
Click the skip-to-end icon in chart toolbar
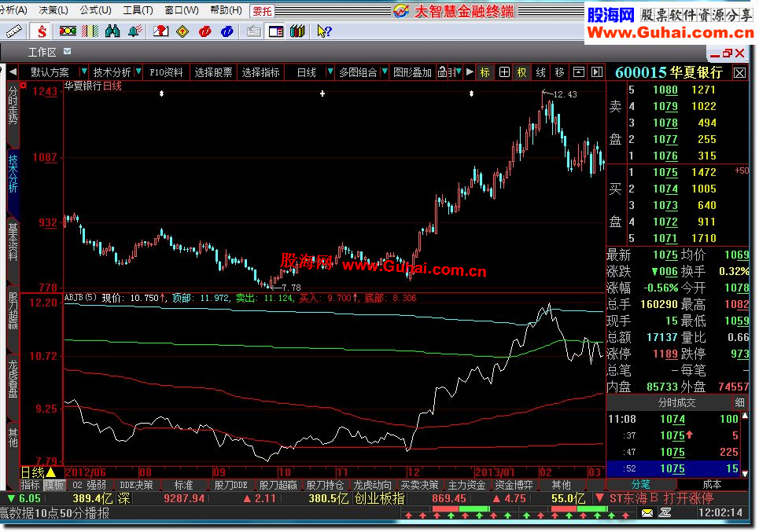point(597,72)
